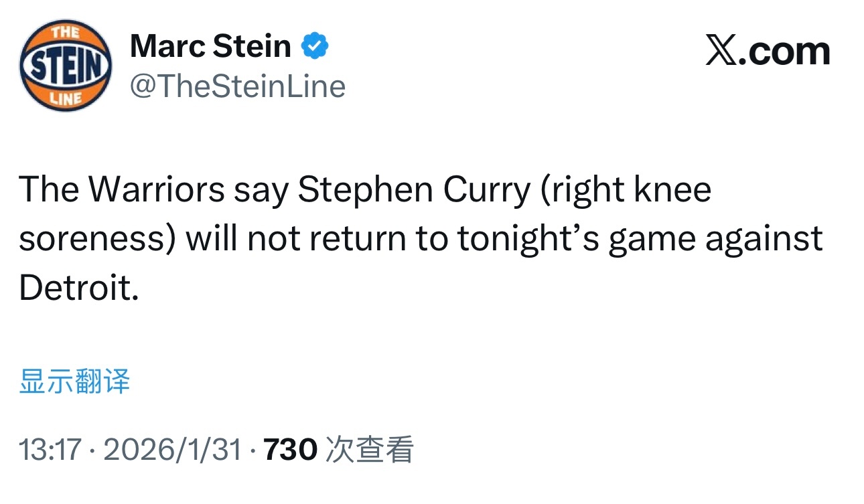Screen dimensions: 864x504
Task: Click the "STEIN" banner in the avatar
Action: pos(66,66)
